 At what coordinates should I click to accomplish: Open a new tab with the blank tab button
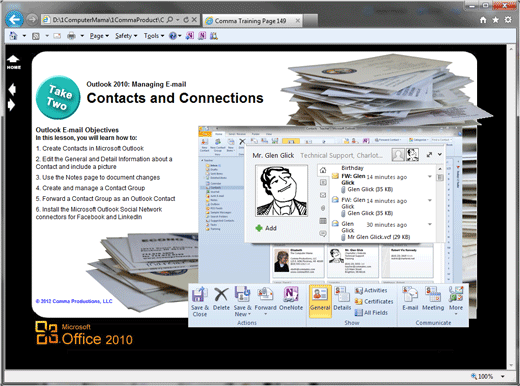pyautogui.click(x=310, y=21)
